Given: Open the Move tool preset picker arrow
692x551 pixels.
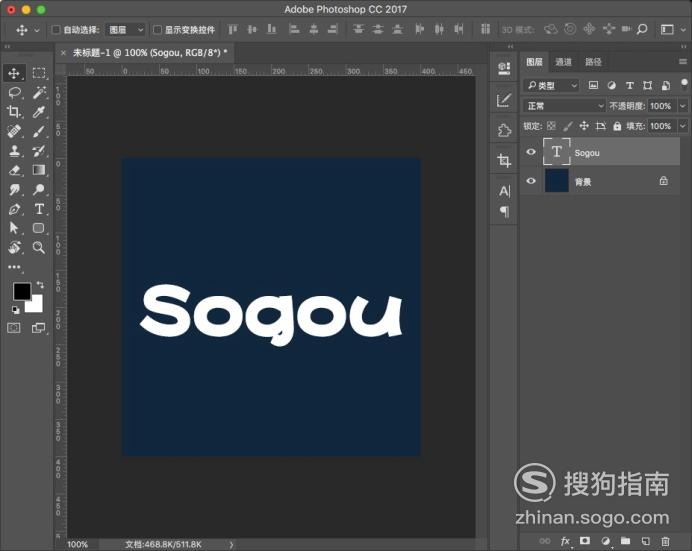Looking at the screenshot, I should (x=37, y=30).
